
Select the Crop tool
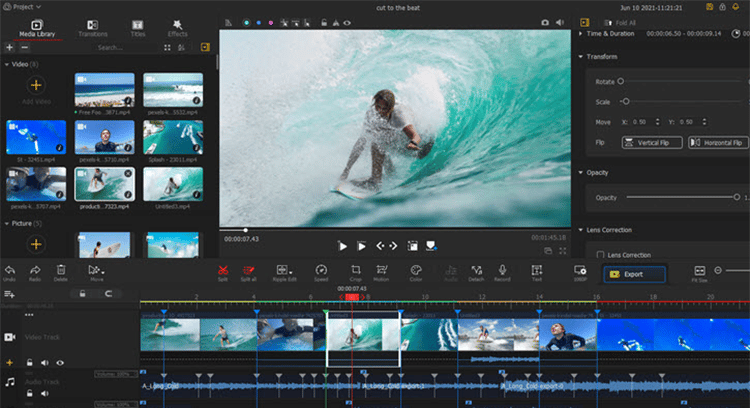click(x=355, y=271)
